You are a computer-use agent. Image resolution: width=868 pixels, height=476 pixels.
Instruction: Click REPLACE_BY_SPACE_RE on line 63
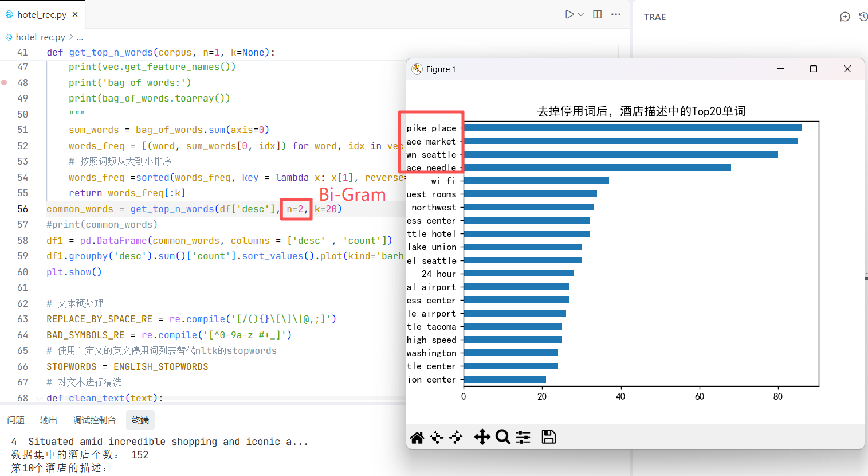tap(99, 319)
